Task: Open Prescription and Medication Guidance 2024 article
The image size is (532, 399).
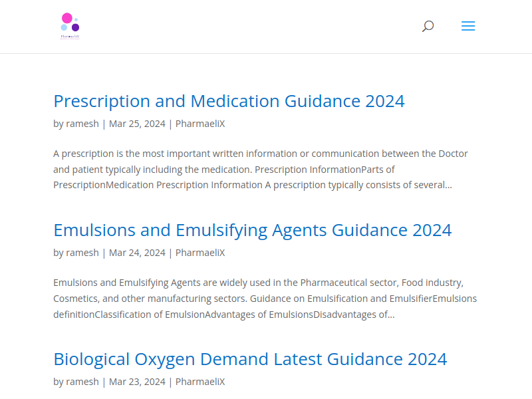Action: tap(229, 101)
